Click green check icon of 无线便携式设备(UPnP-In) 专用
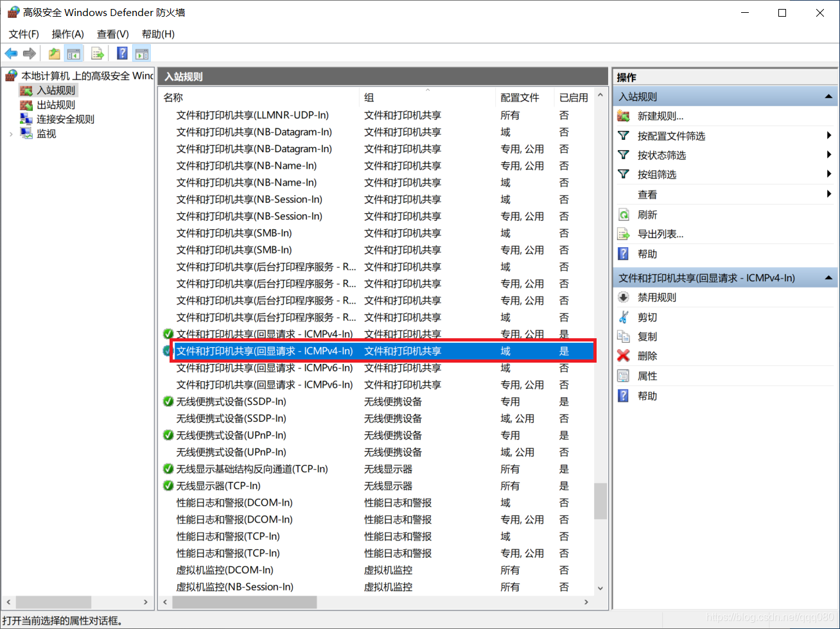The image size is (840, 629). [x=168, y=435]
